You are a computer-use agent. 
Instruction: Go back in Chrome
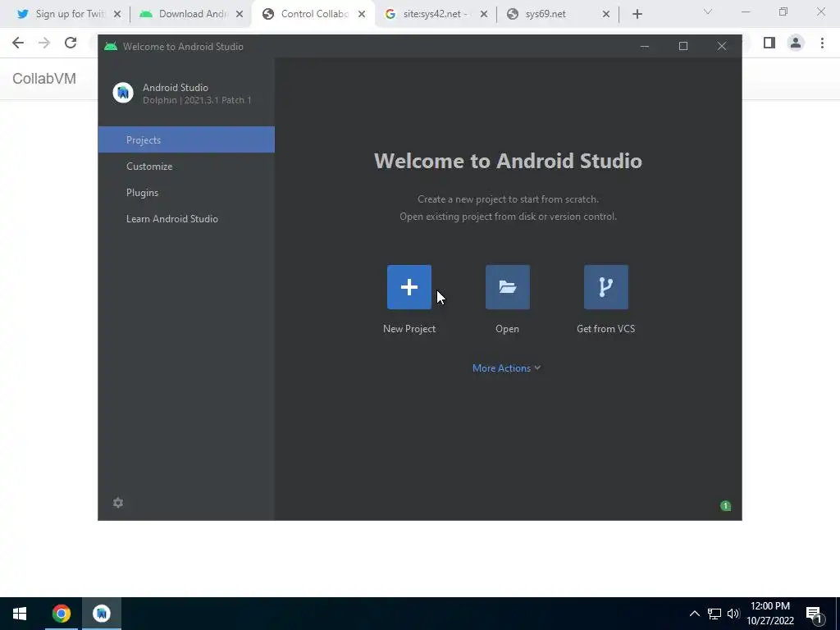click(18, 43)
